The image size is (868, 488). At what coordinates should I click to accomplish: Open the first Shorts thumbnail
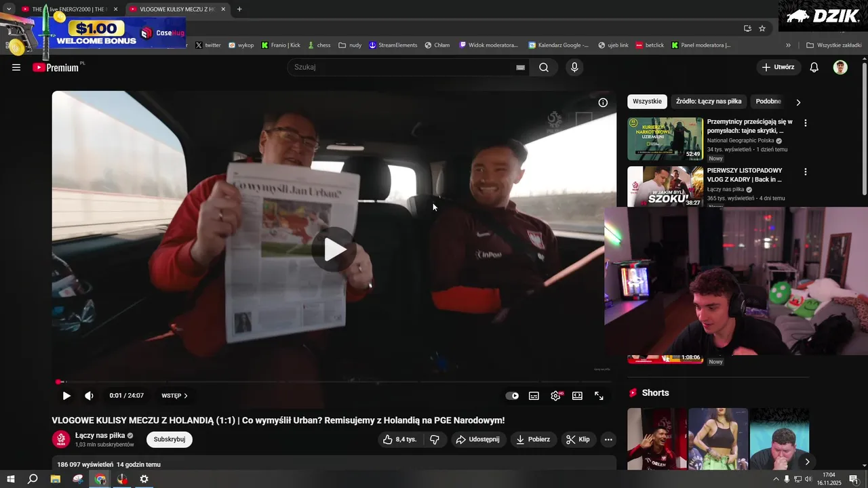657,439
